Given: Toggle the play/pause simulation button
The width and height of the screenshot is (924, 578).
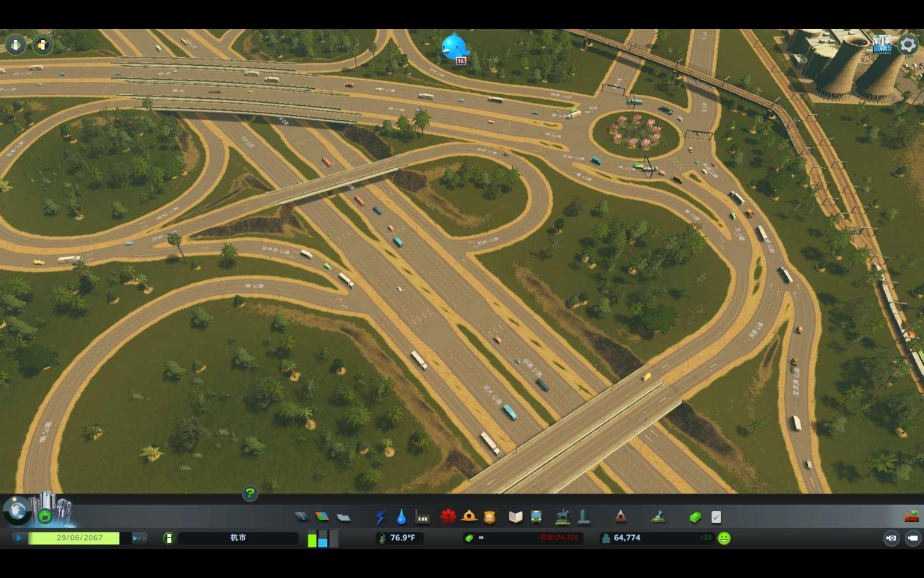Looking at the screenshot, I should pyautogui.click(x=19, y=538).
